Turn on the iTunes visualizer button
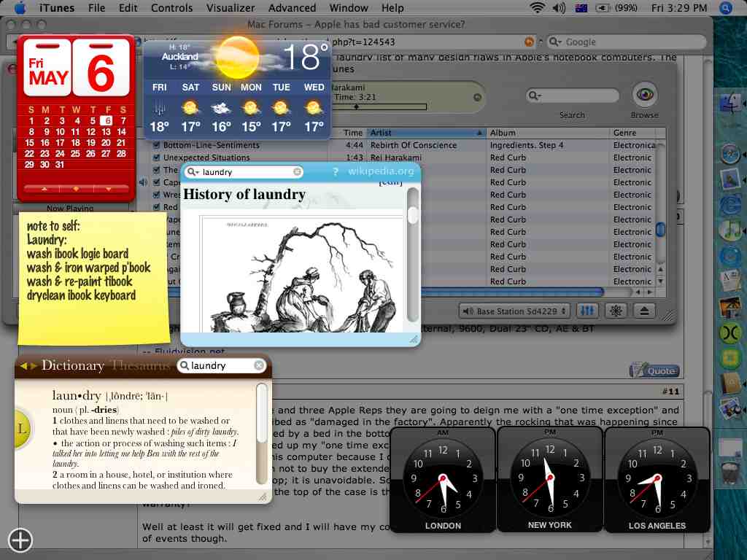This screenshot has height=560, width=747. tap(616, 311)
